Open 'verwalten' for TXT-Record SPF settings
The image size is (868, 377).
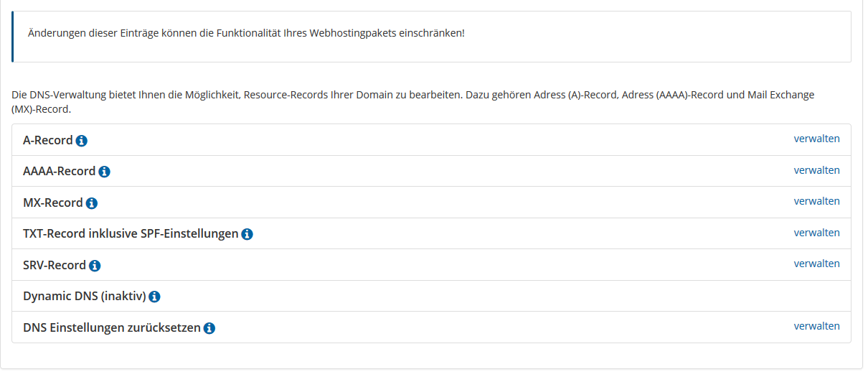tap(816, 233)
